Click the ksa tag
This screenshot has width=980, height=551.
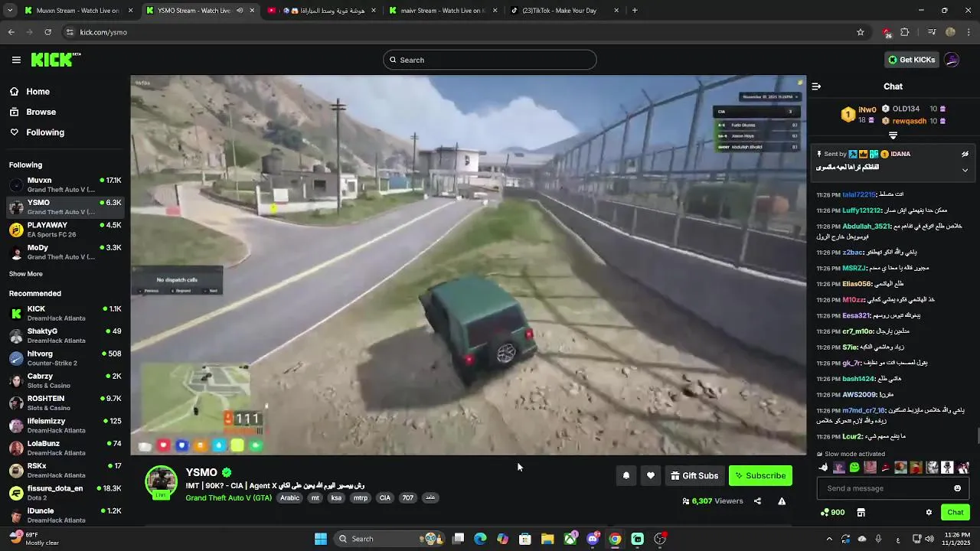336,497
